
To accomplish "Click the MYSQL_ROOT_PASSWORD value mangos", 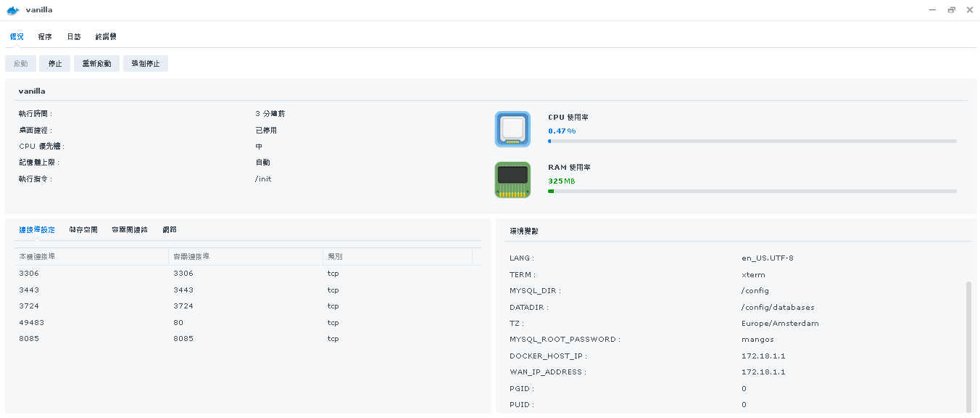I will click(x=757, y=339).
